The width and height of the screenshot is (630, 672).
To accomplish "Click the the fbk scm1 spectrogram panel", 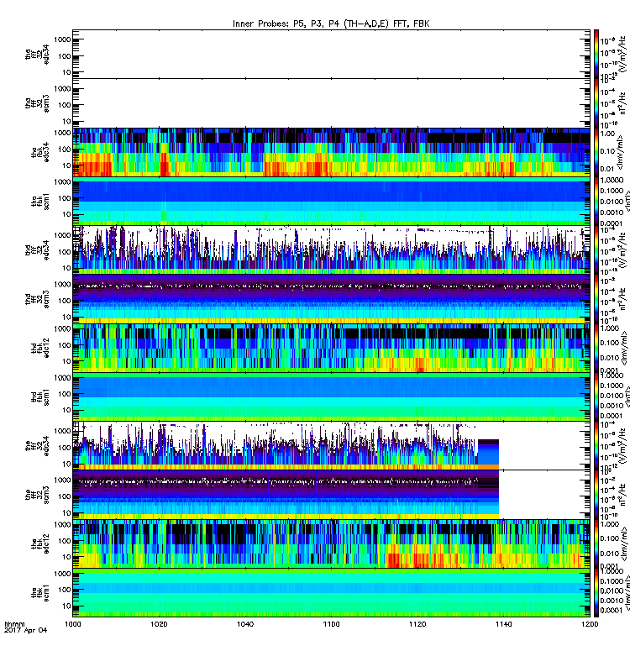I will click(x=331, y=593).
